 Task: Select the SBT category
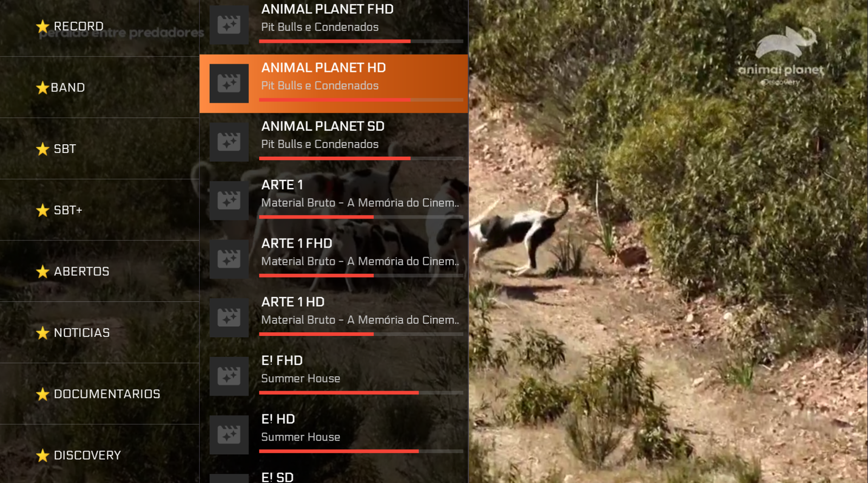click(x=99, y=149)
